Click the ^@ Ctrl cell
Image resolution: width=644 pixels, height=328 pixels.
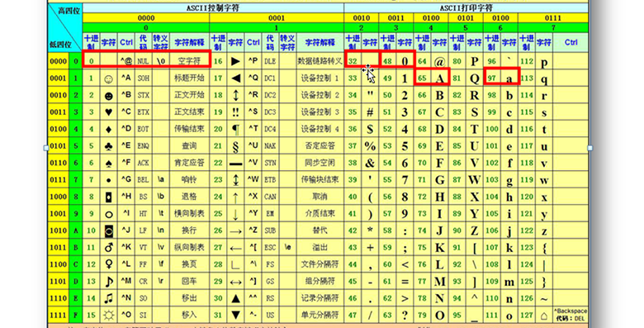click(126, 61)
